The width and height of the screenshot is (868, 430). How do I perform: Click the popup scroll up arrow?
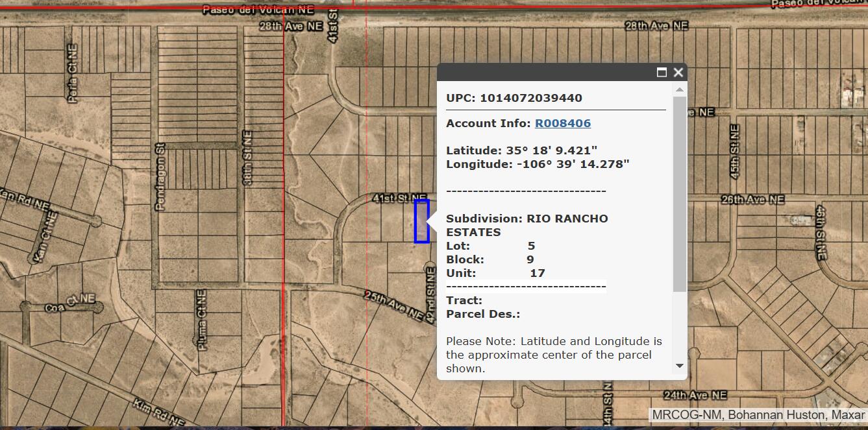pyautogui.click(x=680, y=90)
